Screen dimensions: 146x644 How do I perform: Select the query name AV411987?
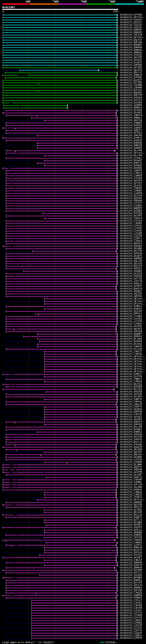8,7
